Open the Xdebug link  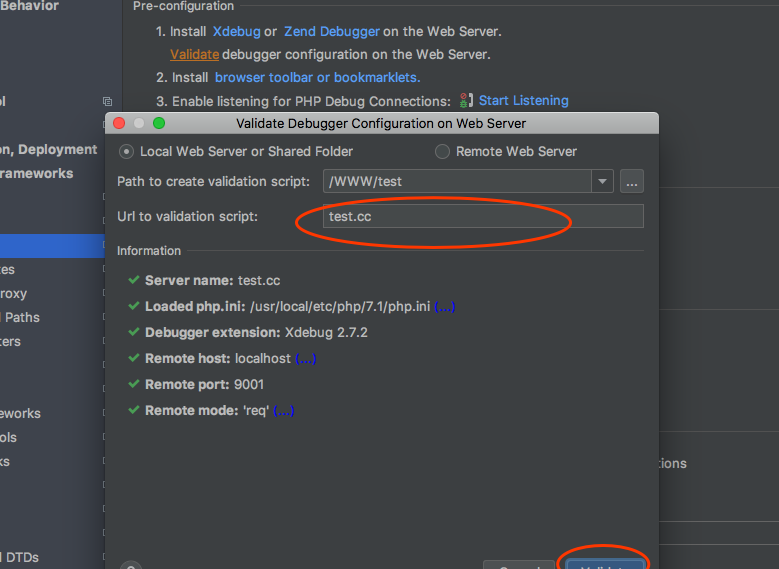tap(236, 31)
